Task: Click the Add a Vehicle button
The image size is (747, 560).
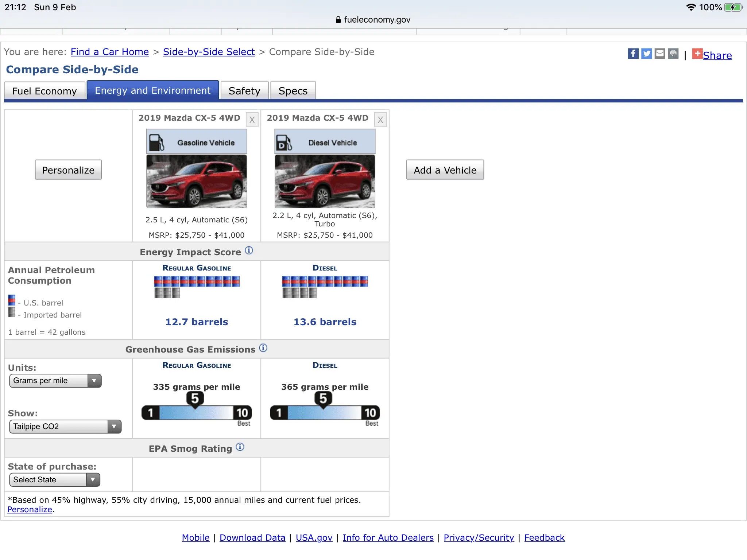Action: (x=445, y=170)
